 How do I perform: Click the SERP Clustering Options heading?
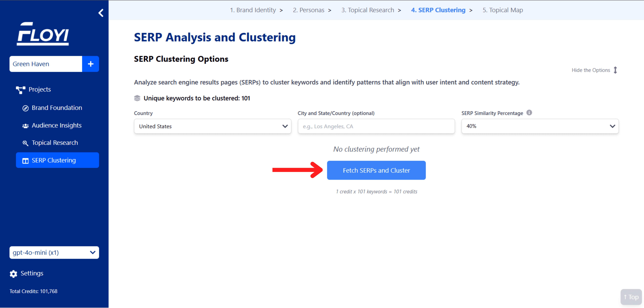click(x=181, y=59)
